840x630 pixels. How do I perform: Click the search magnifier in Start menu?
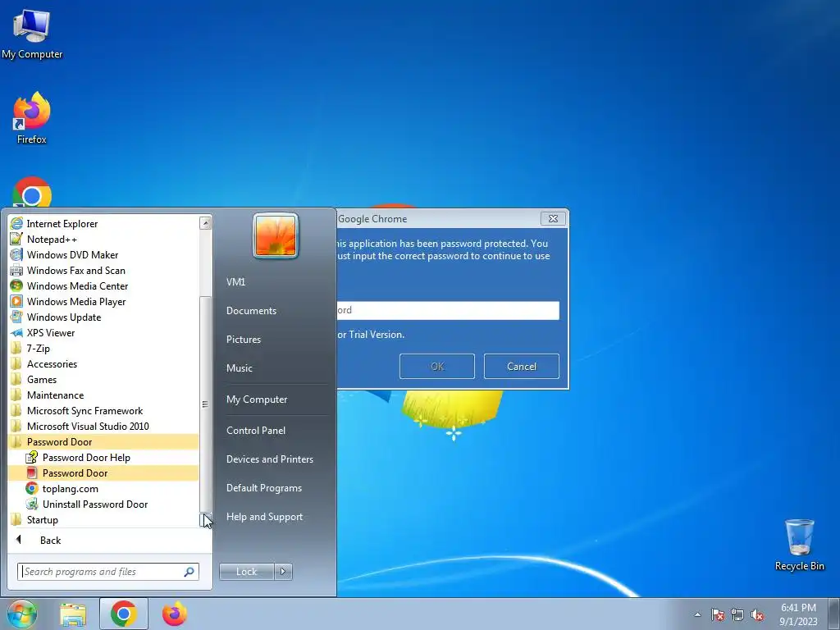tap(189, 572)
